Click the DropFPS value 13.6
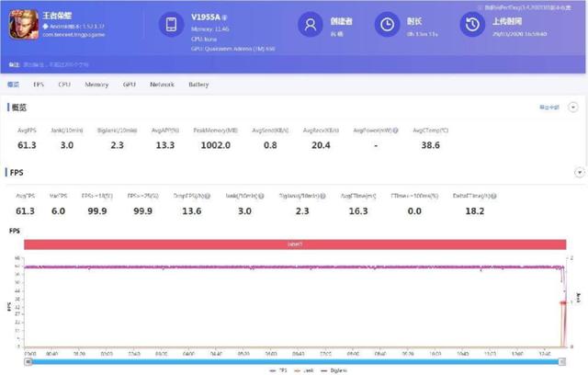 point(192,211)
